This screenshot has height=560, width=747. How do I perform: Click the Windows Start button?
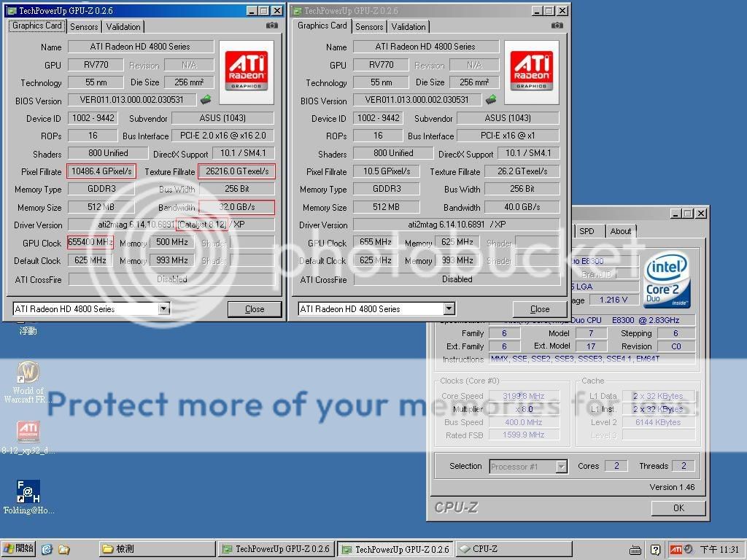coord(20,549)
